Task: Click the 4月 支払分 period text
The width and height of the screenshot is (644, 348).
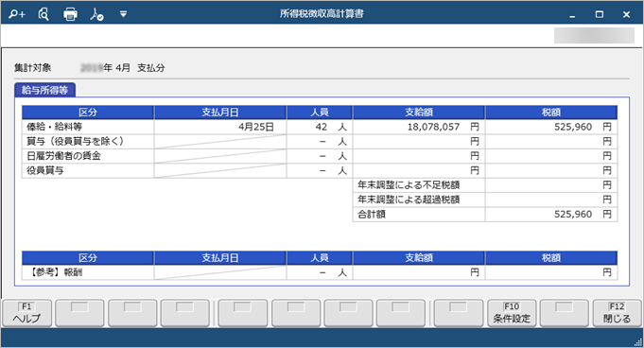Action: [140, 68]
